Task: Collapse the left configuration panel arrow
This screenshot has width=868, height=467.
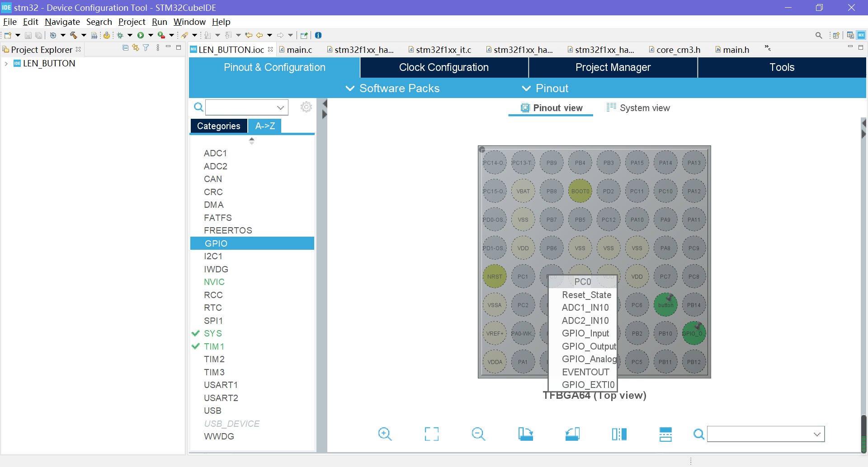Action: click(325, 104)
